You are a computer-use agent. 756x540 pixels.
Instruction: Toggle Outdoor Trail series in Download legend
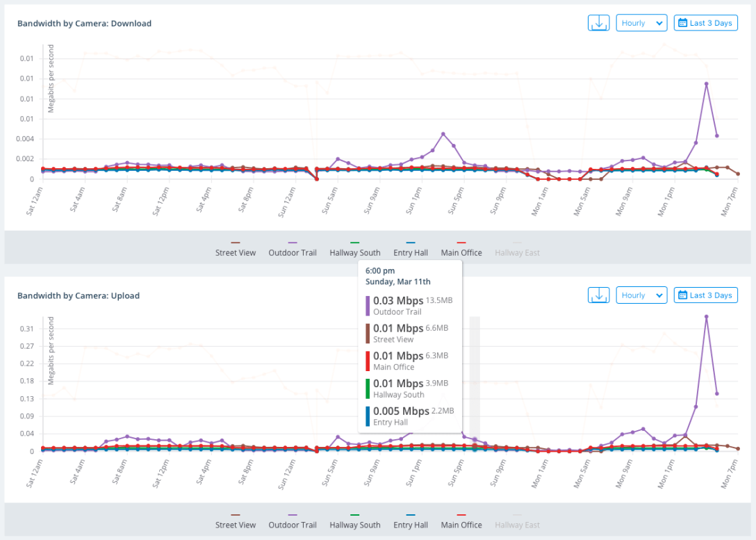(293, 252)
